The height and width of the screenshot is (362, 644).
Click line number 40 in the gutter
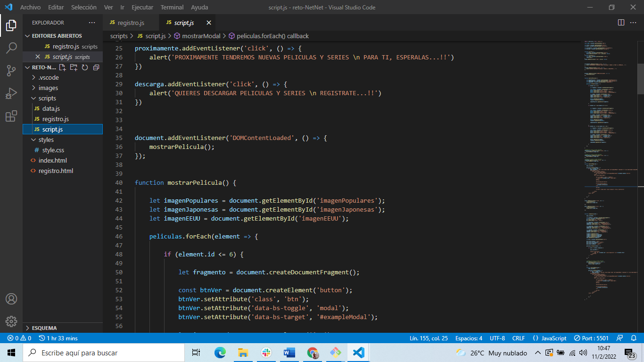118,182
